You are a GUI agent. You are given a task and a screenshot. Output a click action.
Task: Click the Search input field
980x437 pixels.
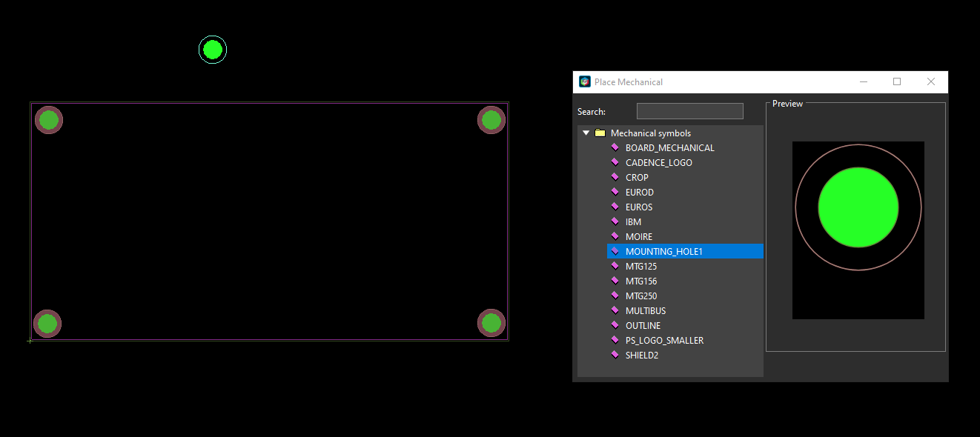click(x=689, y=110)
